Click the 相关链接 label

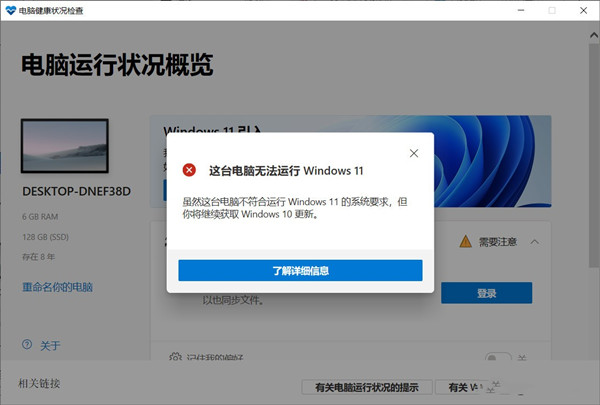39,384
